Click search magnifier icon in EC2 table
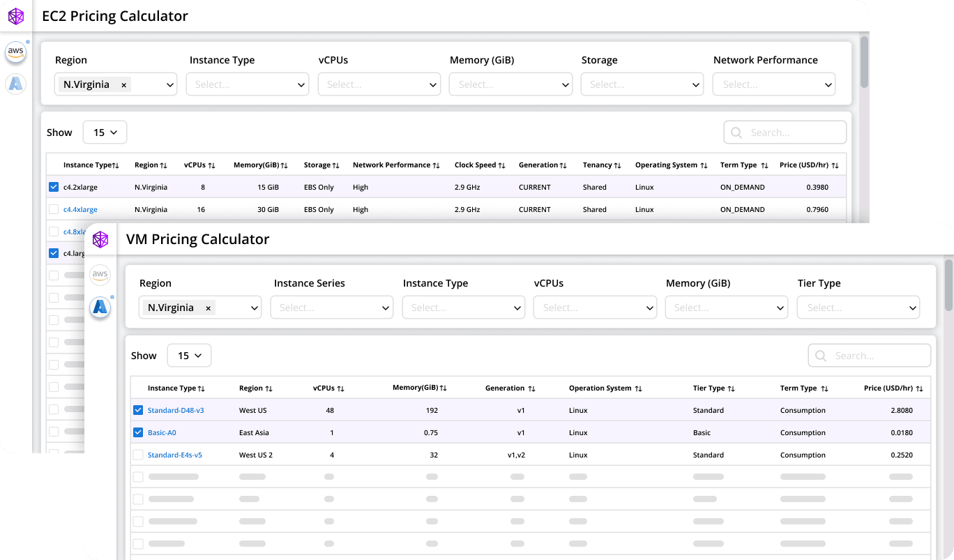 point(736,133)
